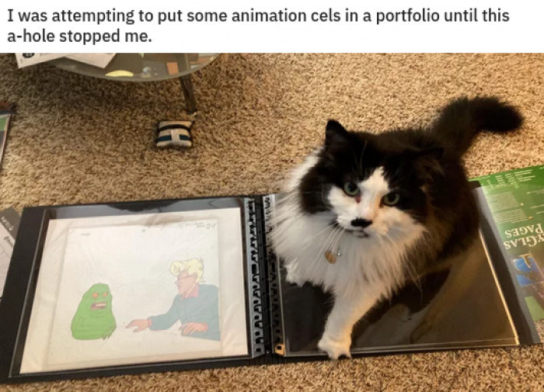Click the post title about animation cels
Image resolution: width=544 pixels, height=392 pixels.
coord(258,26)
